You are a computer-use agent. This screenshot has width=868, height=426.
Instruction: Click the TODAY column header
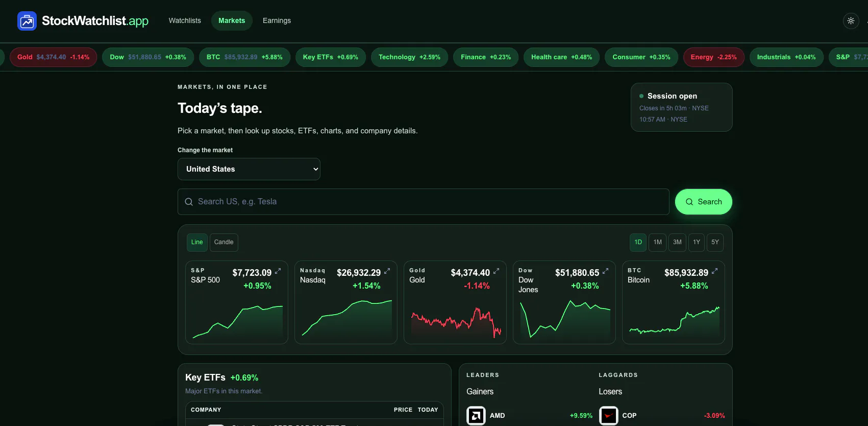[428, 410]
